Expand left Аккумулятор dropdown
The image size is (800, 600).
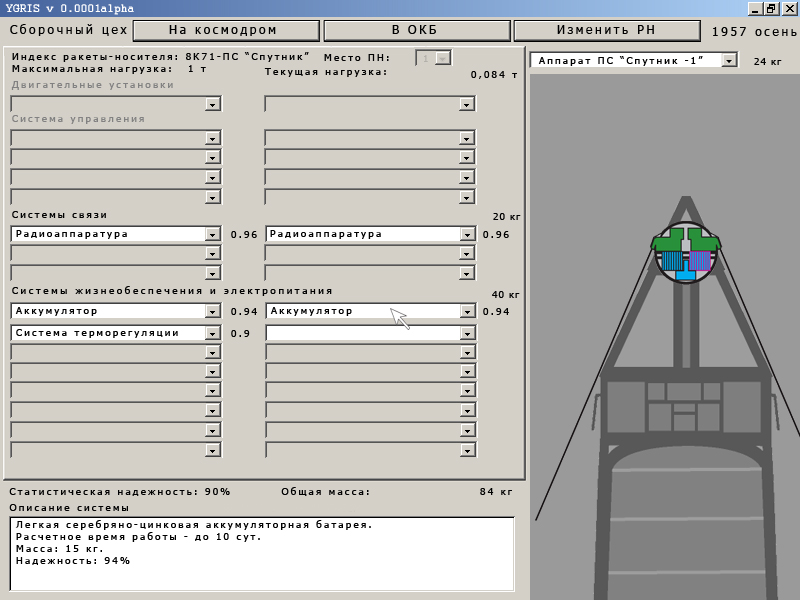click(212, 311)
